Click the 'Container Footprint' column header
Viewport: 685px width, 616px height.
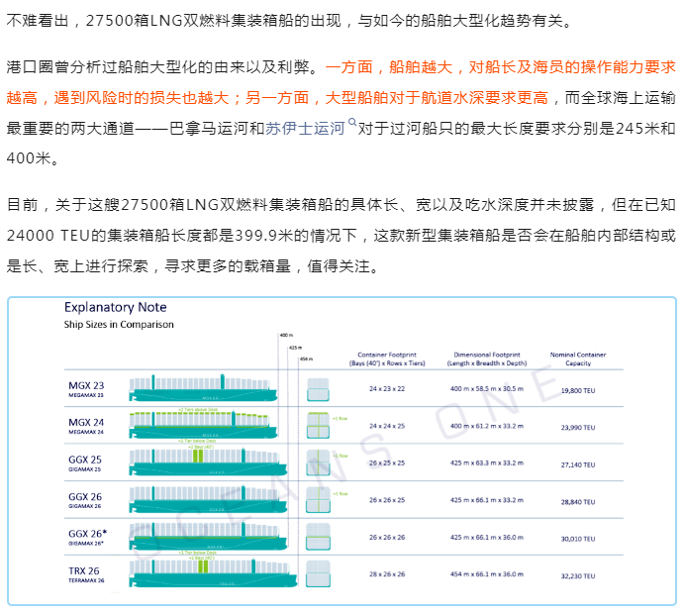[x=387, y=359]
